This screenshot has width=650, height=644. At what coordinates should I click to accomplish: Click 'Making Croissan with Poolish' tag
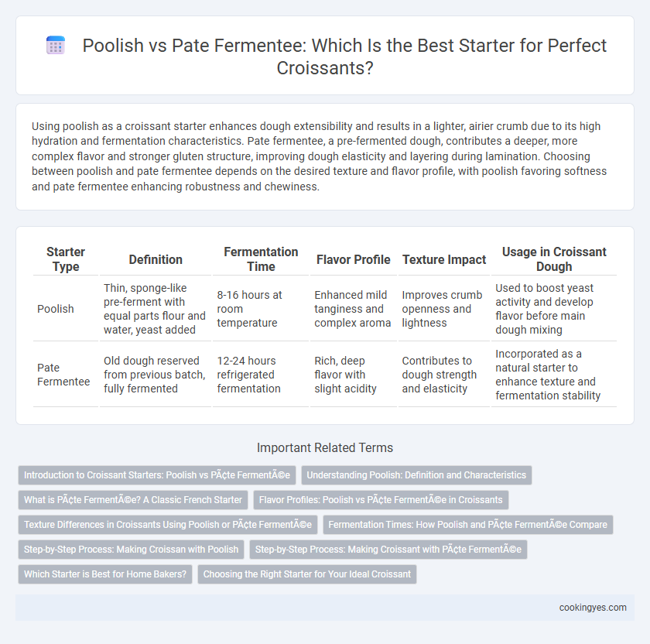131,550
